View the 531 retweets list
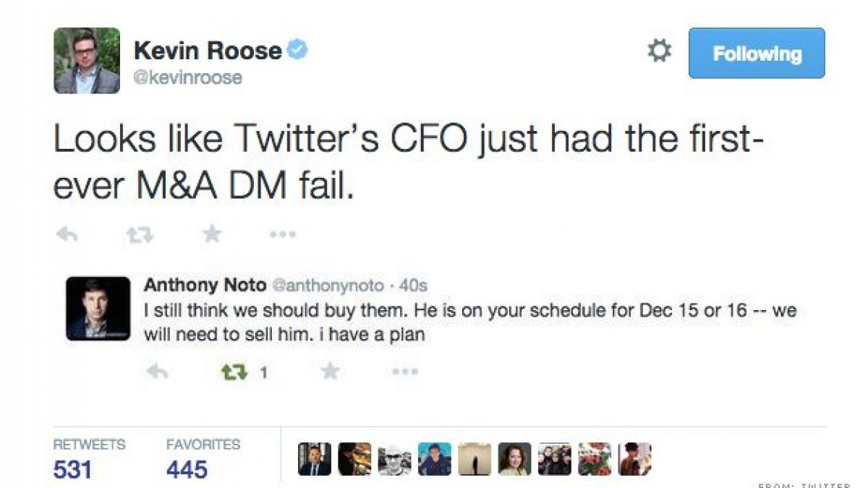Image resolution: width=868 pixels, height=488 pixels. [x=73, y=470]
